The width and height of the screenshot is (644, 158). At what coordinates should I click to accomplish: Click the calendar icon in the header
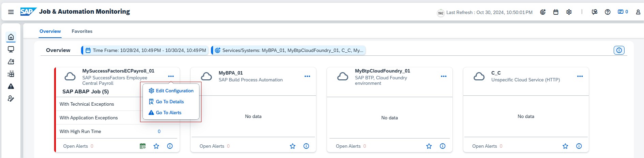click(x=556, y=12)
